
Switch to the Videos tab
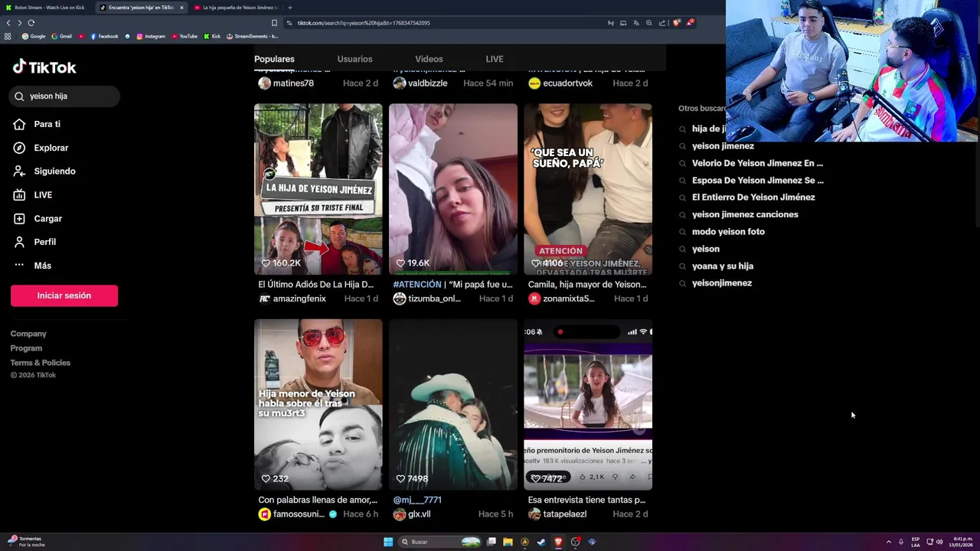429,59
